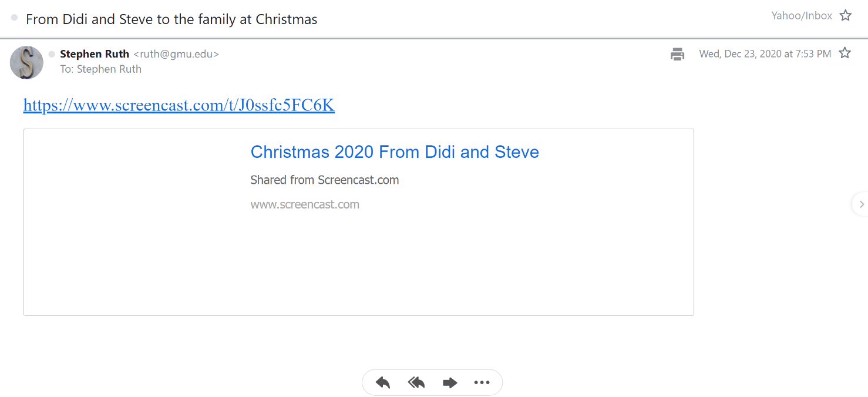Click the Reply All double-arrow icon
Screen dimensions: 868x397
pos(416,383)
